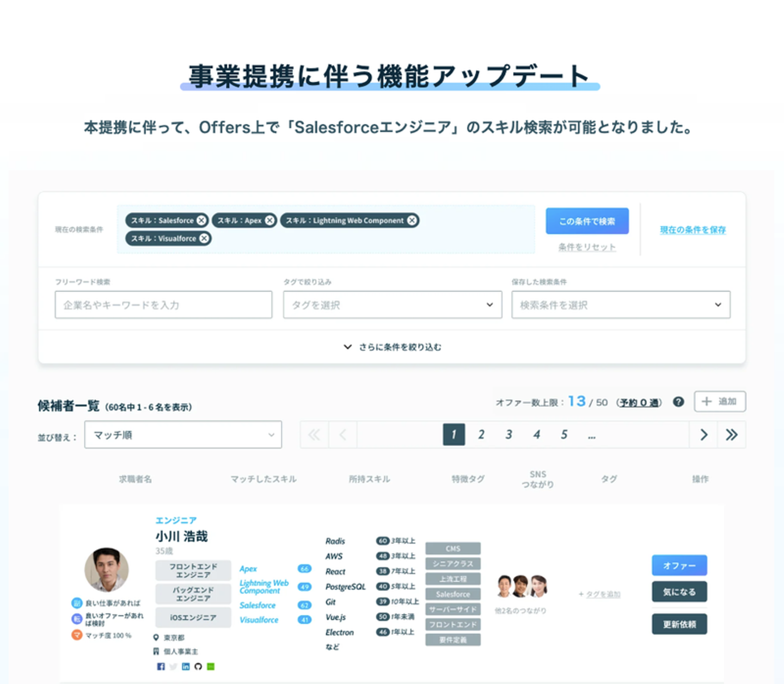
Task: Go to page 5
Action: (565, 435)
